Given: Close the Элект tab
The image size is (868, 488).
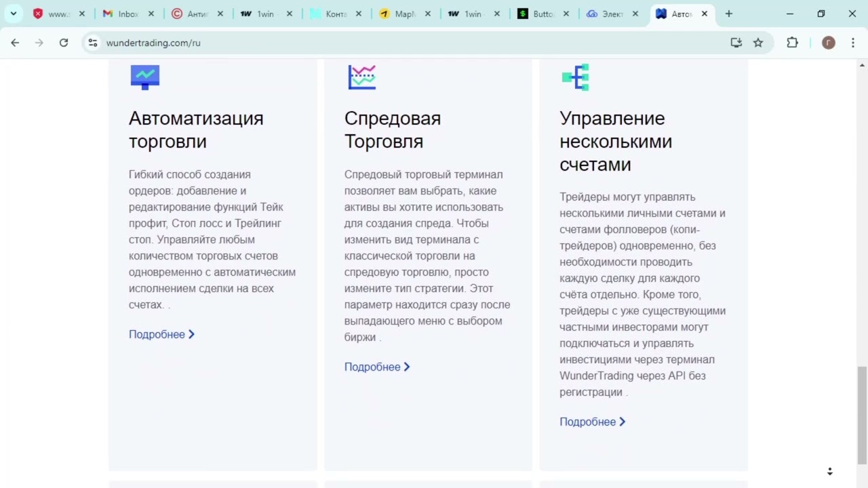Looking at the screenshot, I should click(635, 14).
